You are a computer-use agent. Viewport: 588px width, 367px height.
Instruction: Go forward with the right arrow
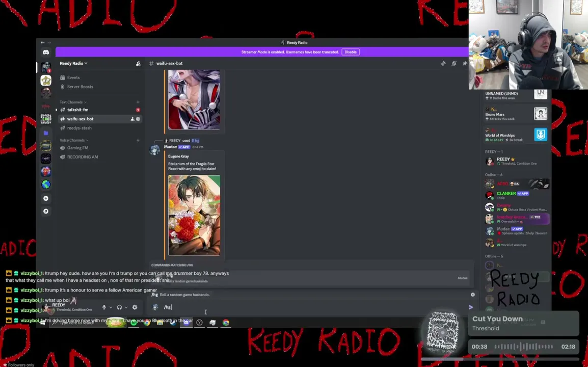pyautogui.click(x=49, y=43)
